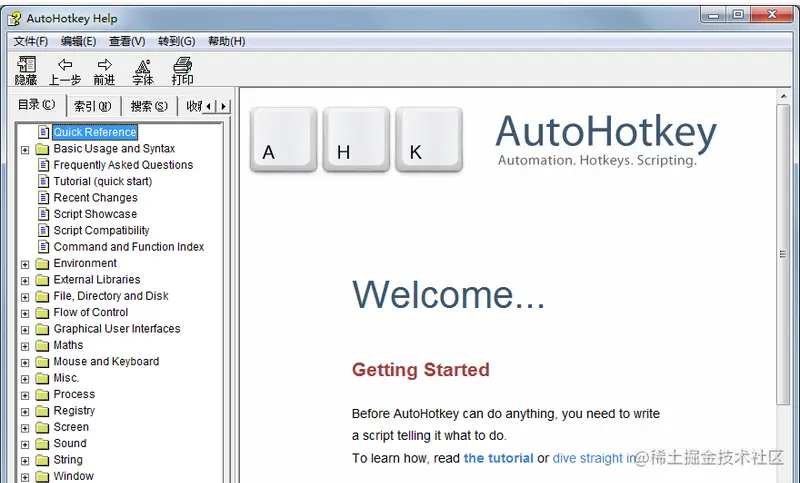Click the AutoHotkey logo text
This screenshot has width=800, height=483.
click(606, 133)
